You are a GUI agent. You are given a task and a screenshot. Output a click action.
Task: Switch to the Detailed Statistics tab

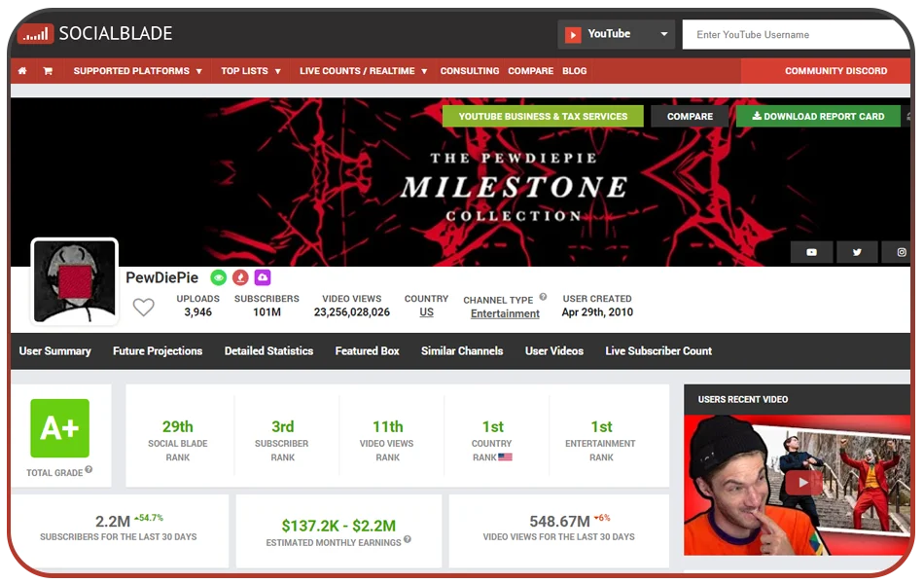pos(268,351)
